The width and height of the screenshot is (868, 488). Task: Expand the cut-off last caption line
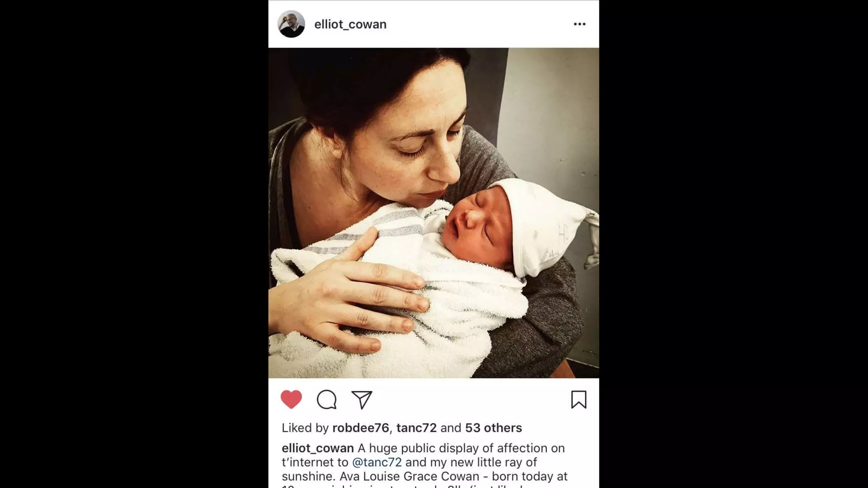[x=424, y=486]
